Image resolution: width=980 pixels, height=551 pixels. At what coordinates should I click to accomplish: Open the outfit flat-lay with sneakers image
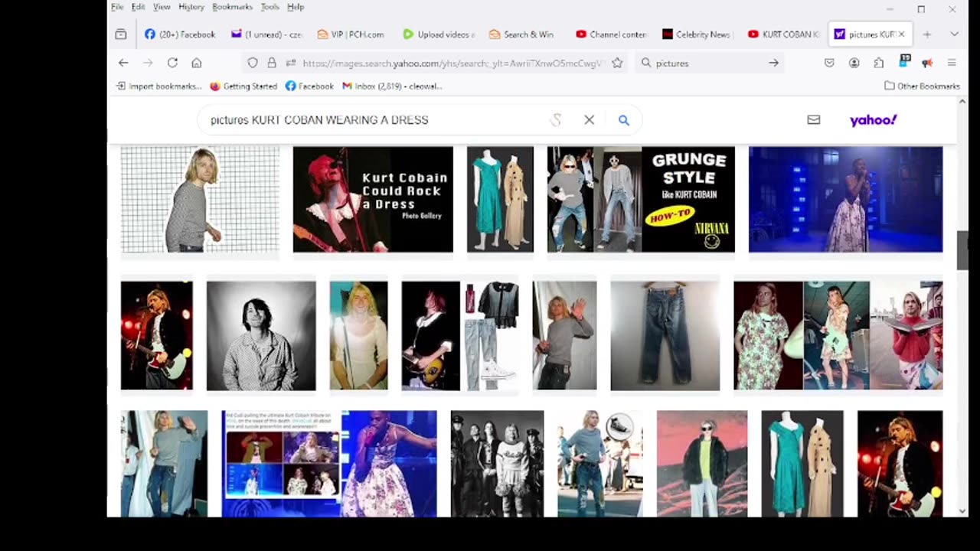(x=460, y=335)
